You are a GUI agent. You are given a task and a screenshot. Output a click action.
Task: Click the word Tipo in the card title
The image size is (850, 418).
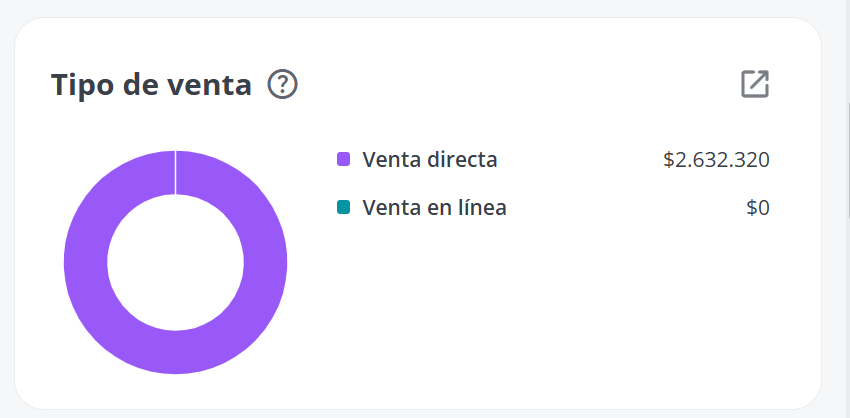[81, 86]
